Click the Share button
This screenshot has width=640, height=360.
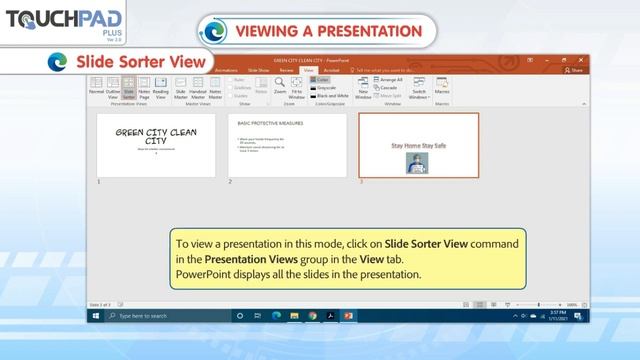(x=573, y=70)
